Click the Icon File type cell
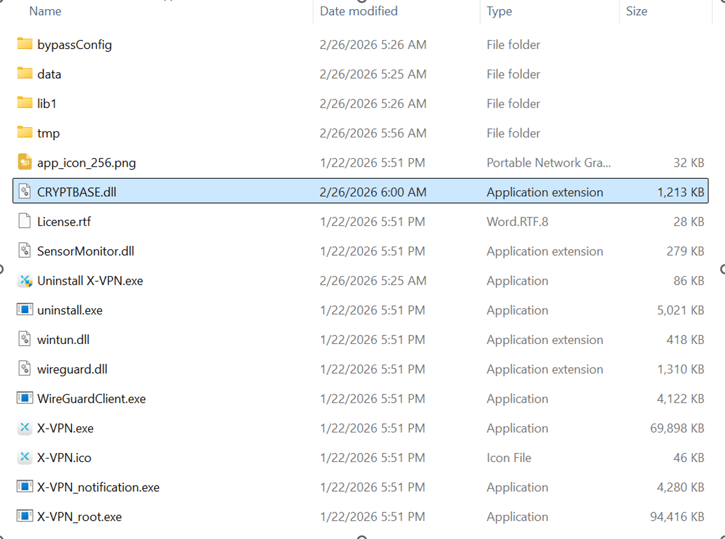725x539 pixels. click(509, 458)
